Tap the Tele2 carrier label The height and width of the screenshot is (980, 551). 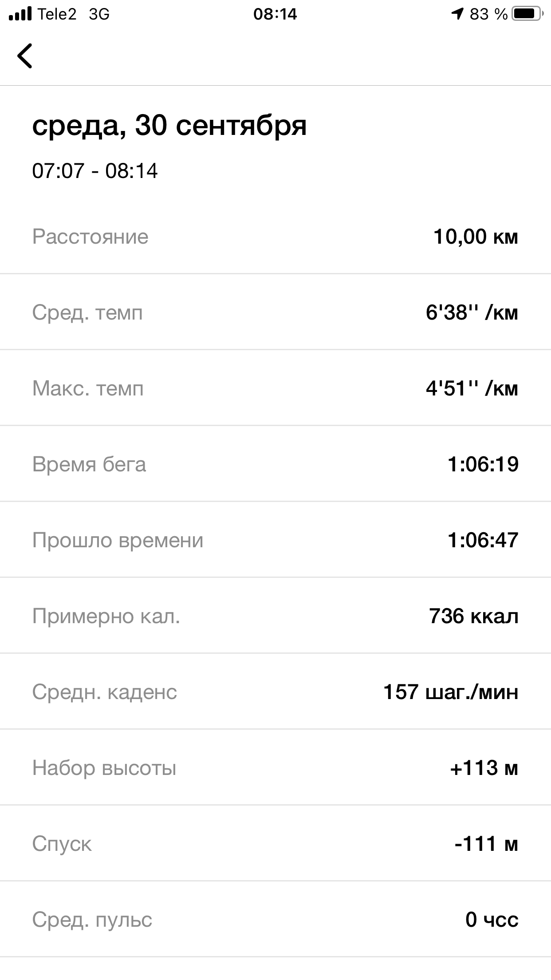57,14
